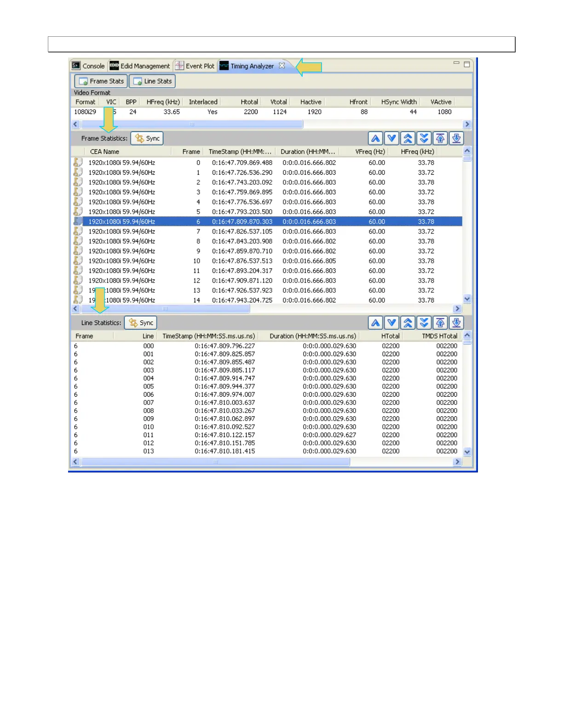Screen dimensions: 563x728
Task: Click the row icon for frame 10
Action: (78, 261)
